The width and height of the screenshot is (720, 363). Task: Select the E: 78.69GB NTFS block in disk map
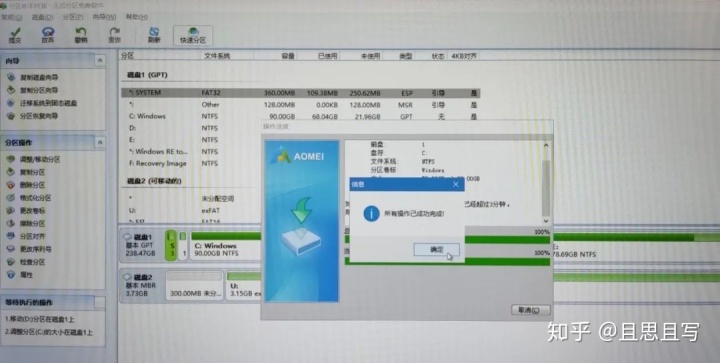point(636,245)
